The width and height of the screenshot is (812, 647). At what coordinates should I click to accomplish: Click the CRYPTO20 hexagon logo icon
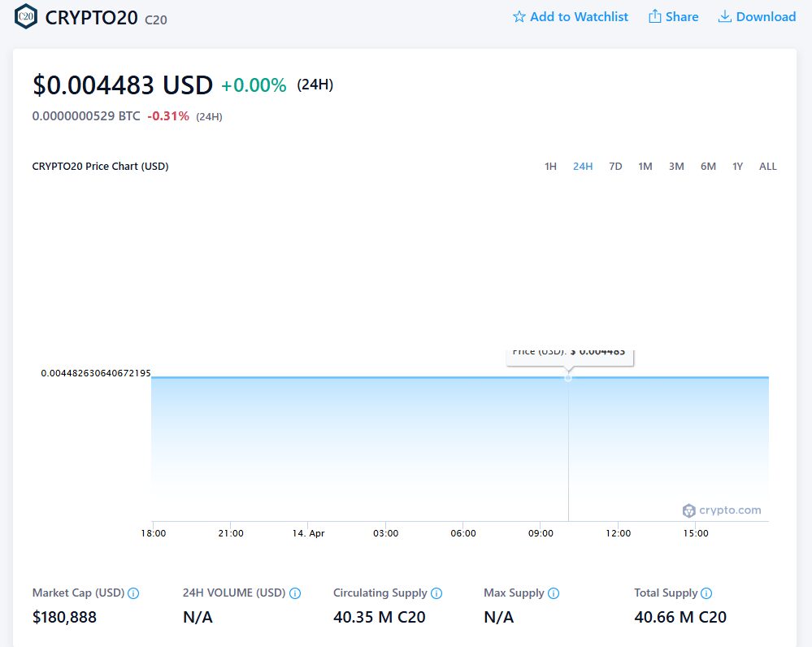coord(25,16)
